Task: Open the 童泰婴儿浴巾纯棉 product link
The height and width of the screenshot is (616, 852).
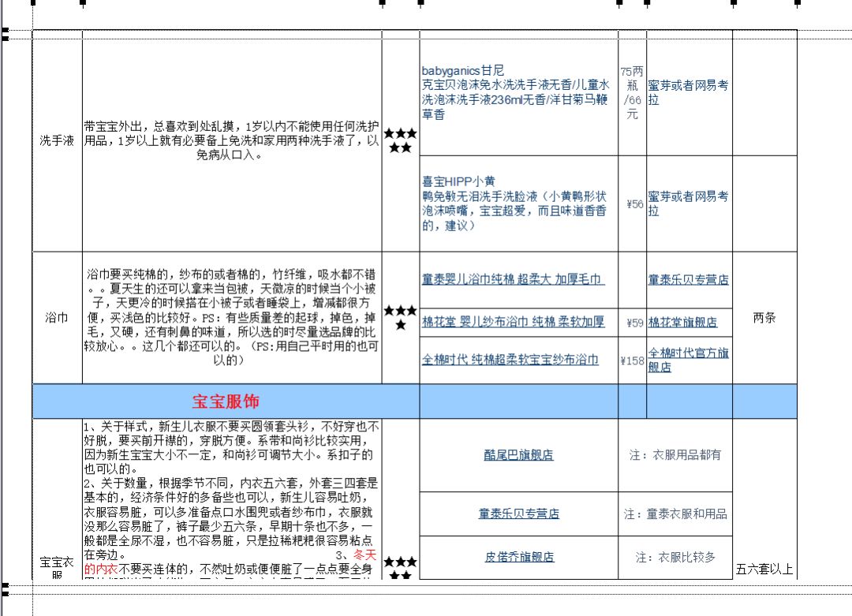Action: (514, 278)
